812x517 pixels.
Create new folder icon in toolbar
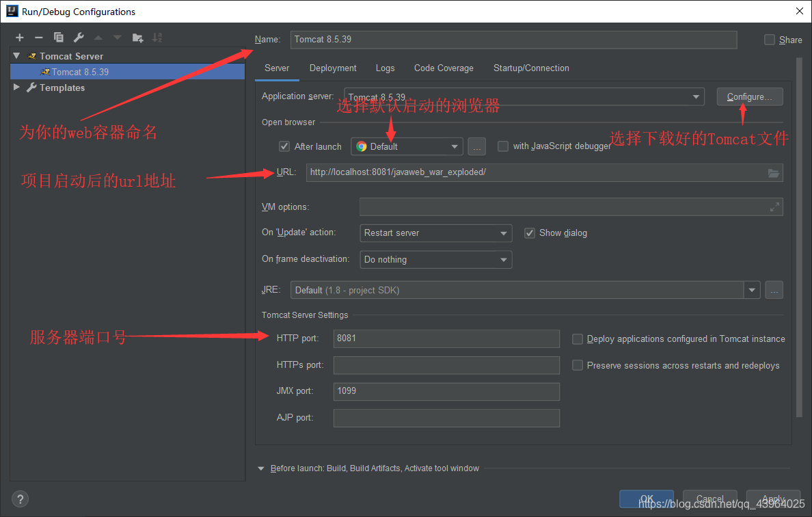(138, 38)
